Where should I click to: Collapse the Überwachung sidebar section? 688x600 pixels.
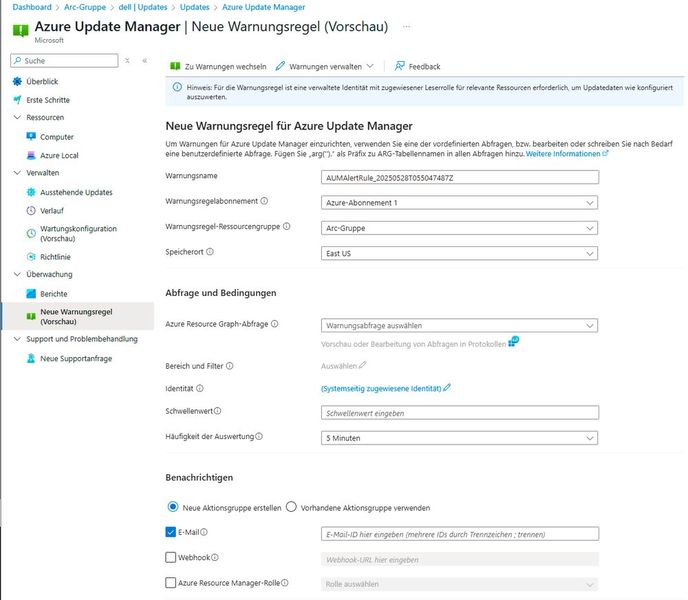(17, 274)
